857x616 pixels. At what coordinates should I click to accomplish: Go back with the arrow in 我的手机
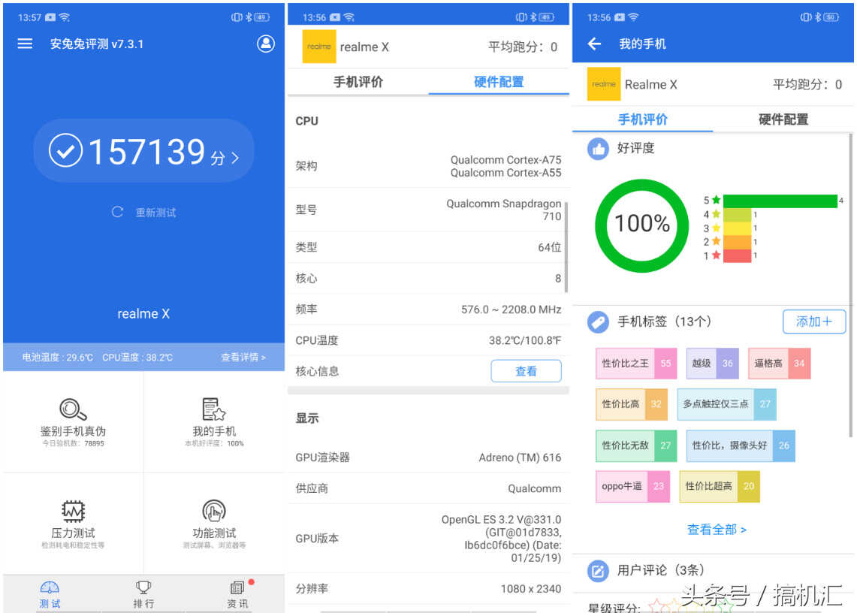594,44
